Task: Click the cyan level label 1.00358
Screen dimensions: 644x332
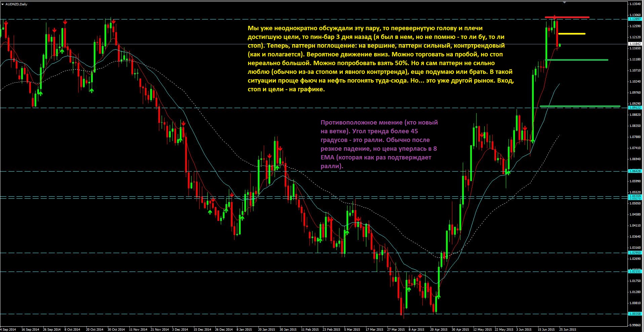Action: 635,314
